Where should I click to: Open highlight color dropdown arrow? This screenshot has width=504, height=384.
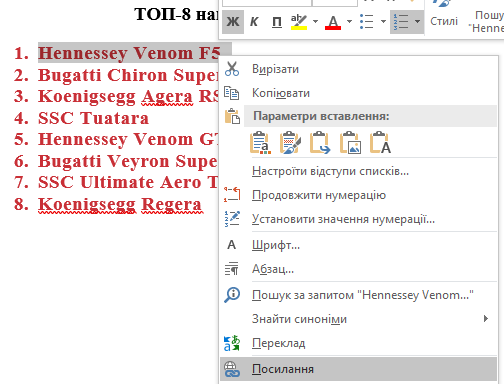pyautogui.click(x=315, y=22)
